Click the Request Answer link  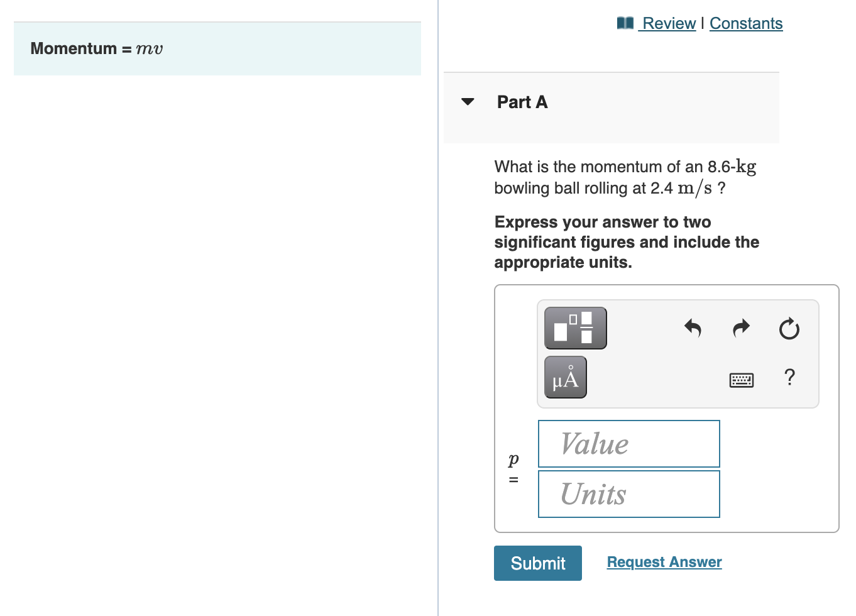click(664, 562)
